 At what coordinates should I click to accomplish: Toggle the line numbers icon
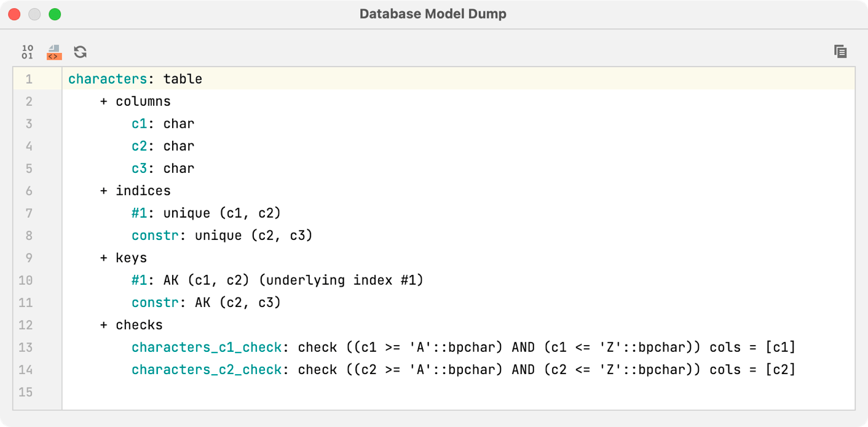(x=27, y=52)
